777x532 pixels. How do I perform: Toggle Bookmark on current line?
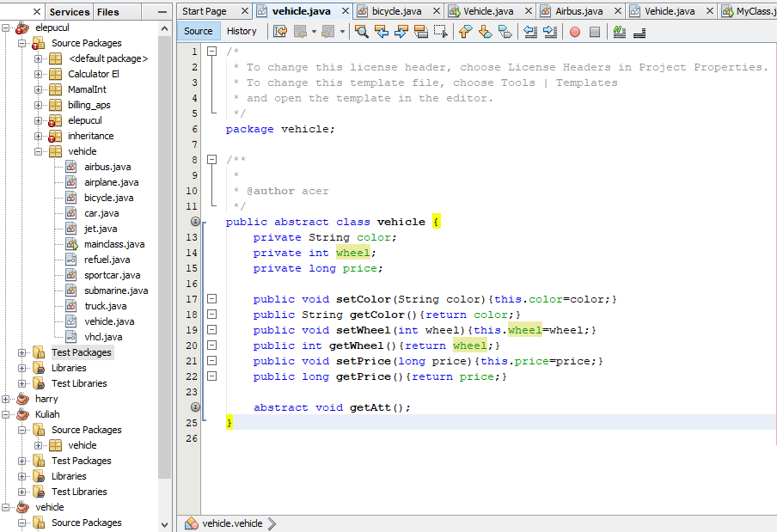click(505, 32)
